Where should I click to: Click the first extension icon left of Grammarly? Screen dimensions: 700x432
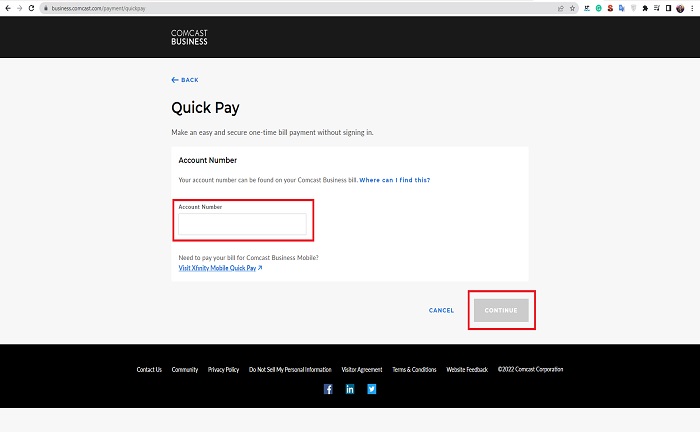(587, 8)
